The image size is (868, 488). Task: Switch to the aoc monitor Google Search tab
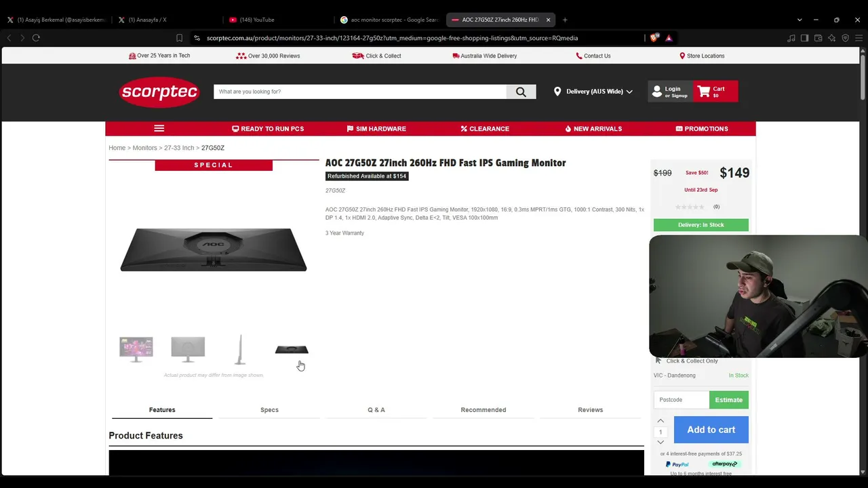click(389, 20)
